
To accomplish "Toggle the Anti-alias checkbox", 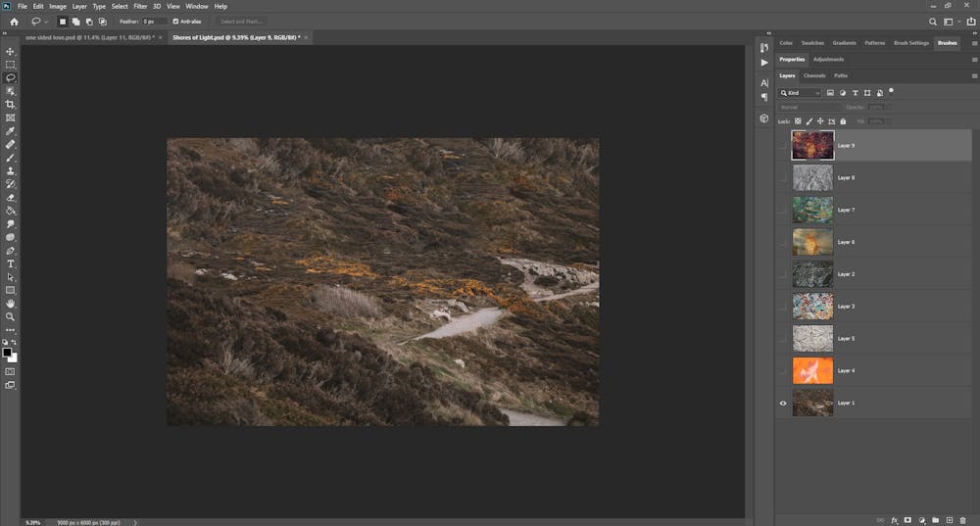I will pos(175,22).
